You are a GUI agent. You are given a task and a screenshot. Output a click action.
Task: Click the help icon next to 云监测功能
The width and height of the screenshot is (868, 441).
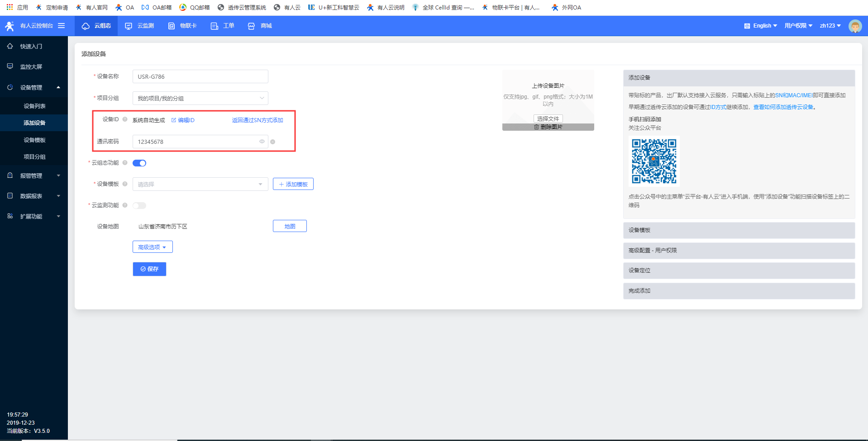point(125,205)
